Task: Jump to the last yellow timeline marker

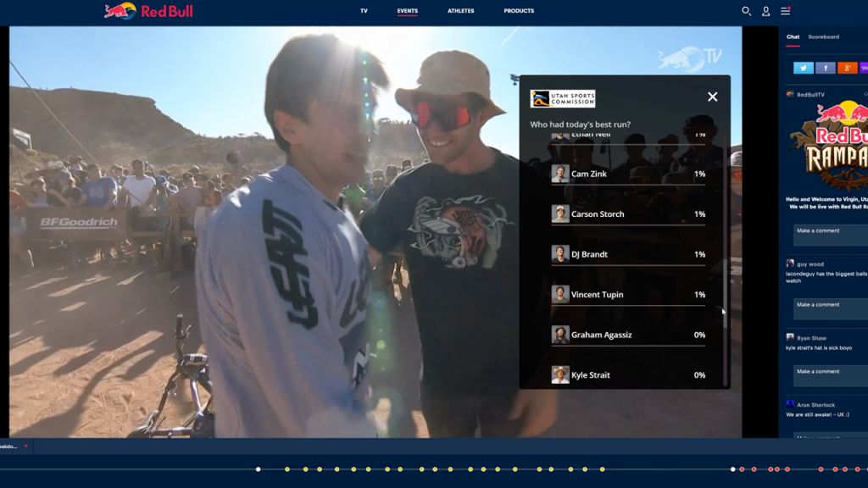Action: [x=603, y=469]
